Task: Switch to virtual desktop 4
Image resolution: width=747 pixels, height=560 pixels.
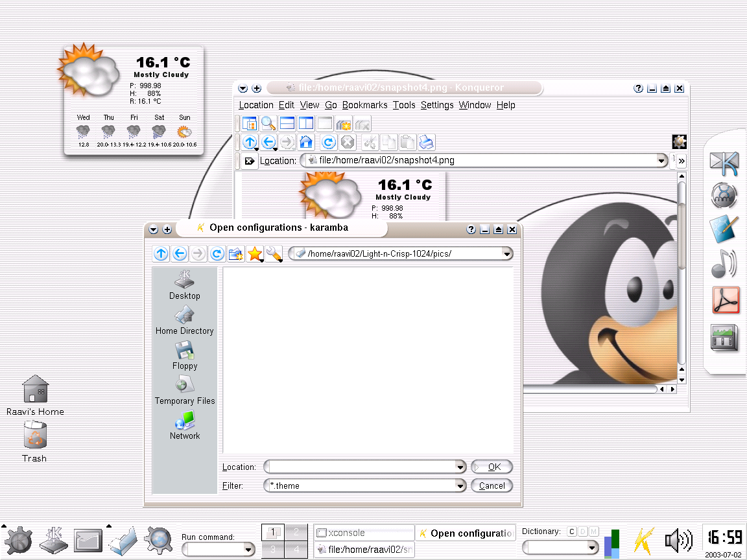Action: [x=296, y=550]
